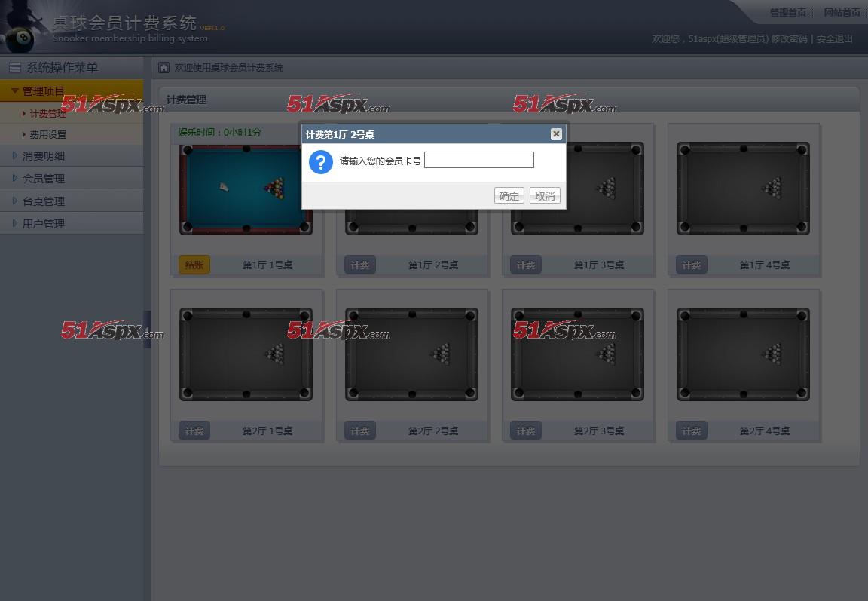Image resolution: width=868 pixels, height=601 pixels.
Task: Select the active blue table 第1厅 1号桌 image
Action: [x=246, y=189]
